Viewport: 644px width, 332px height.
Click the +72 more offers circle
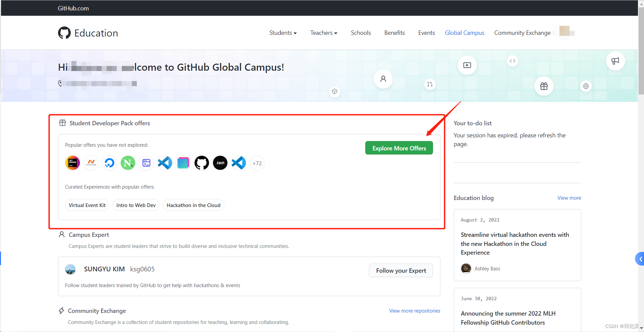[x=257, y=163]
